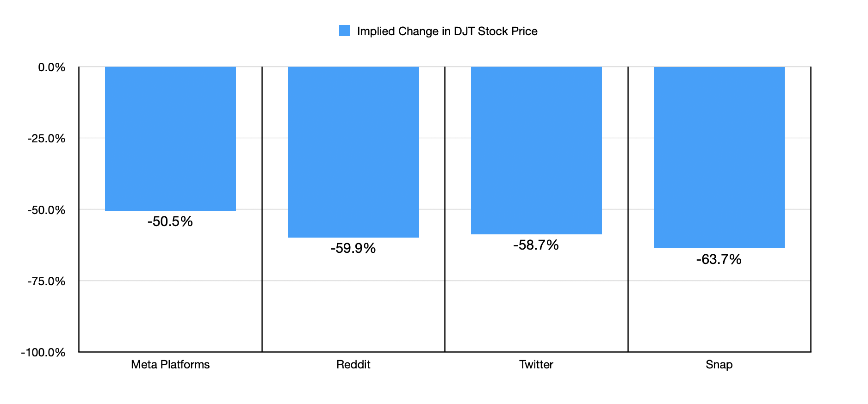Select the Snap blue bar
The height and width of the screenshot is (404, 868).
point(719,157)
